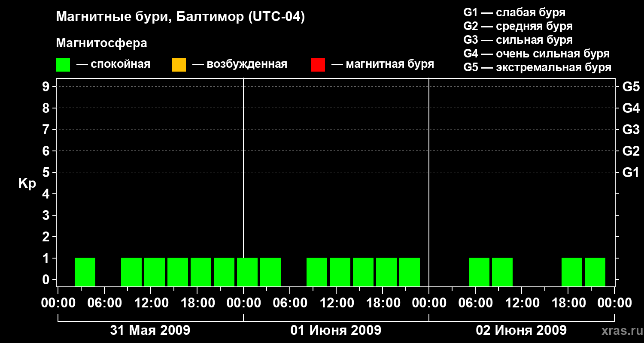Click the "06:00" tick label for 02 Июня

[475, 303]
